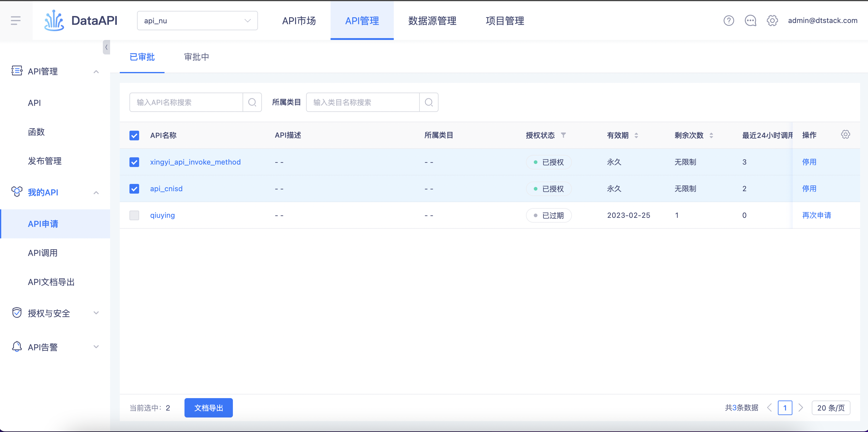Click the DataAPI logo
The image size is (868, 432).
click(81, 21)
